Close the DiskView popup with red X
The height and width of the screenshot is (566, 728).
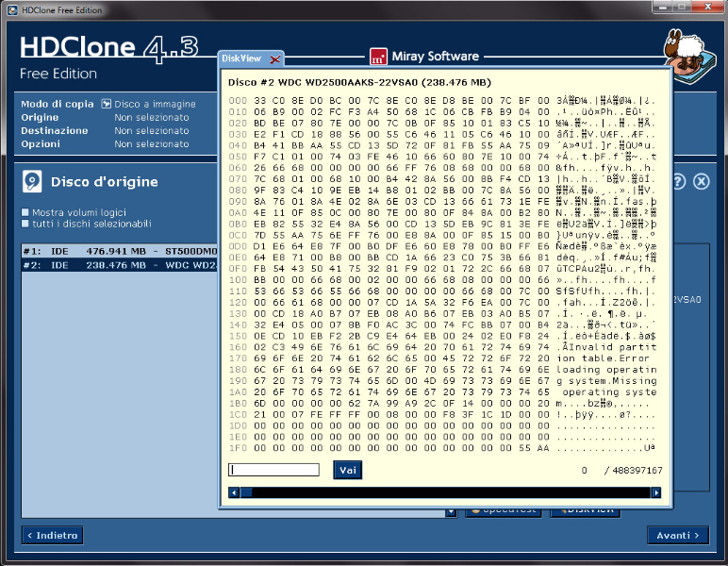click(x=274, y=59)
